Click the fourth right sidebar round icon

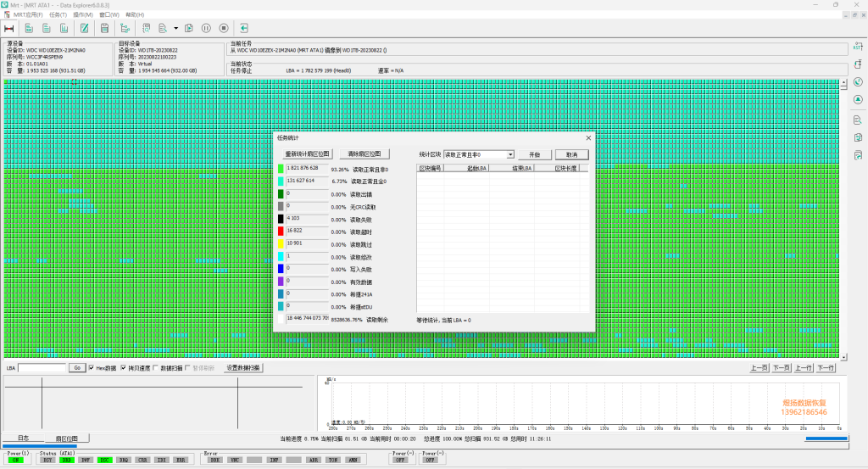858,100
